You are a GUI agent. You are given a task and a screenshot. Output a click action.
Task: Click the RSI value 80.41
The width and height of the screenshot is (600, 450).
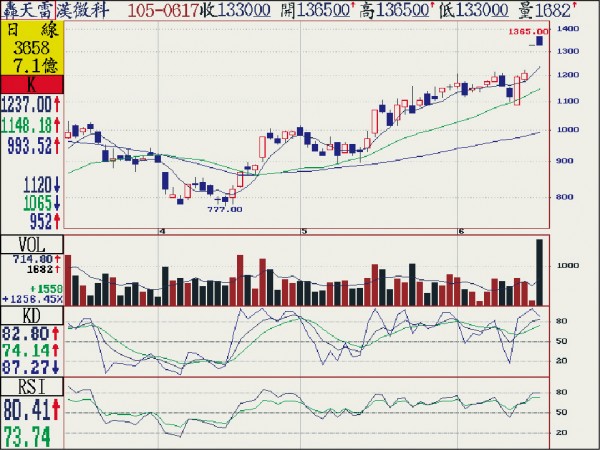(32, 409)
